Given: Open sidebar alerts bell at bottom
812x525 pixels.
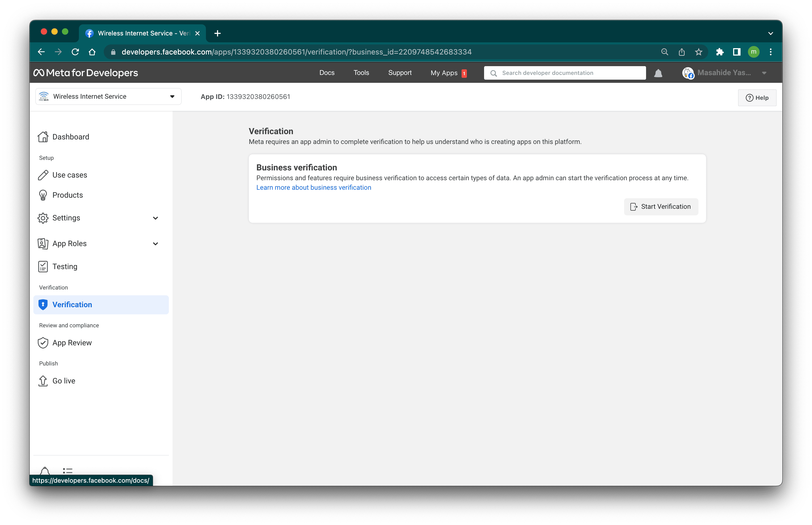Looking at the screenshot, I should pyautogui.click(x=45, y=471).
